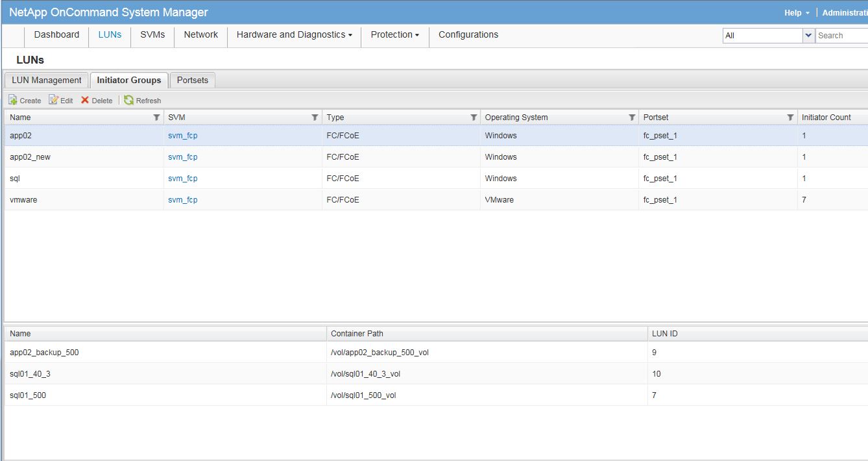This screenshot has width=868, height=461.
Task: Switch to the Portsets tab
Action: (x=193, y=80)
